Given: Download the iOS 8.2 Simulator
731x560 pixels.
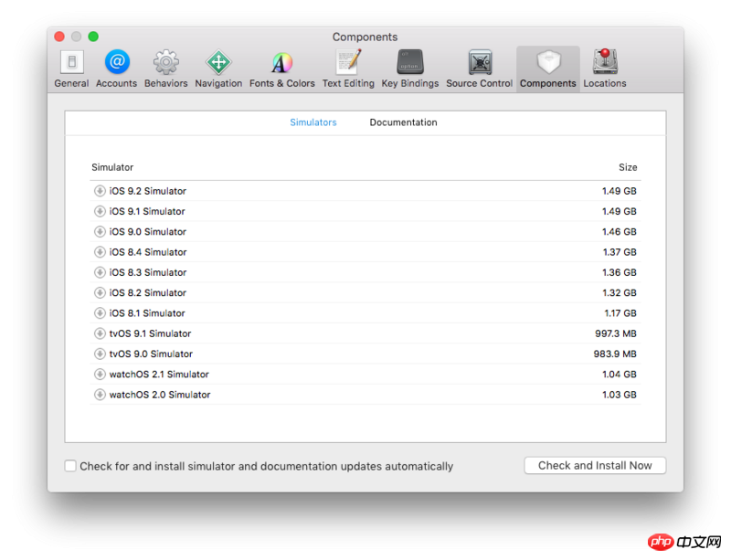Looking at the screenshot, I should (100, 293).
